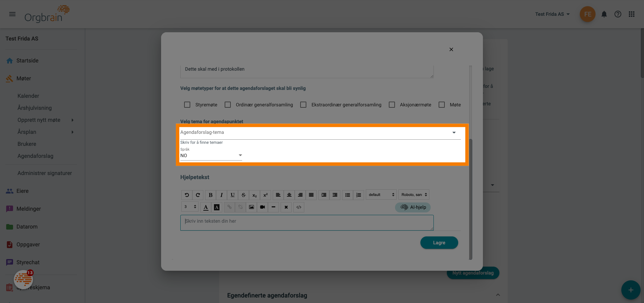Viewport: 644px width, 303px height.
Task: Expand the Årsplan submenu
Action: (72, 132)
